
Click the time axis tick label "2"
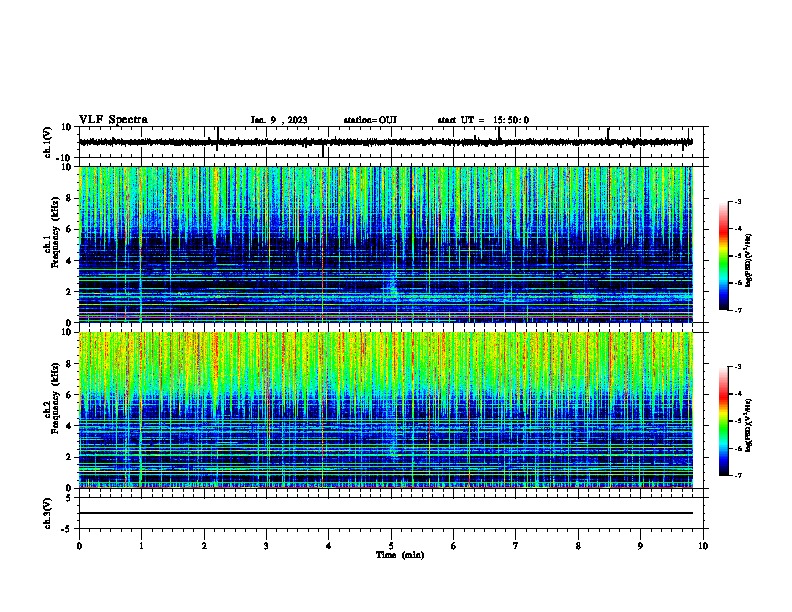point(204,546)
